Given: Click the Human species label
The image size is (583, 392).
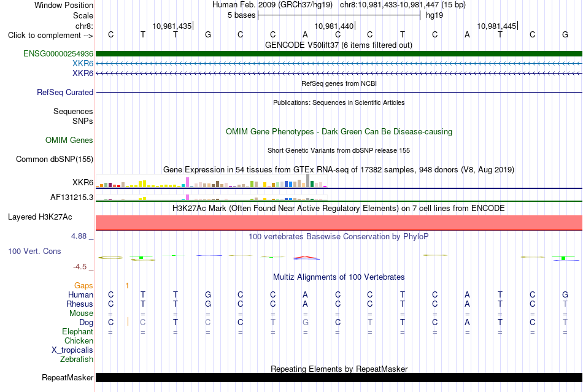Looking at the screenshot, I should pos(80,294).
